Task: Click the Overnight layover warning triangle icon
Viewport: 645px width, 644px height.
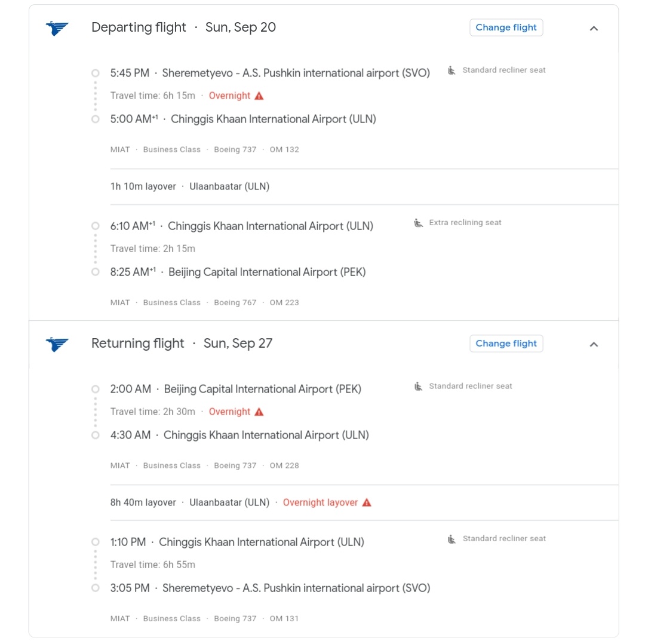Action: pyautogui.click(x=367, y=502)
